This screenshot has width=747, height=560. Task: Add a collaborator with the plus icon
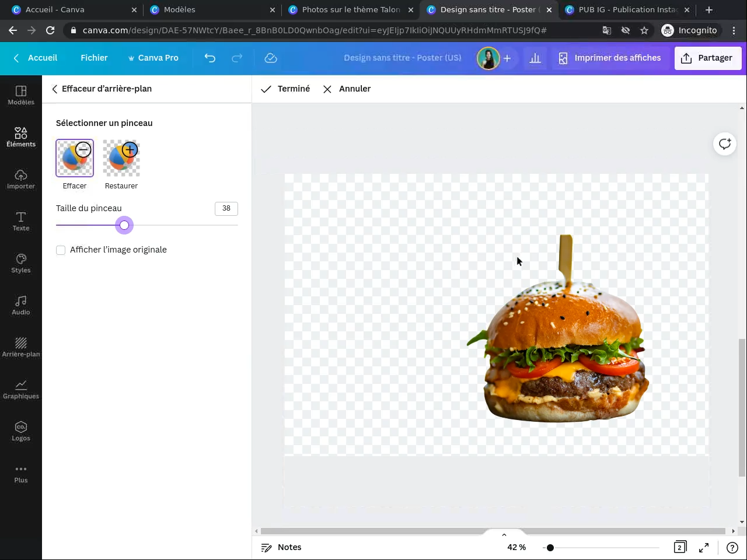(x=507, y=58)
